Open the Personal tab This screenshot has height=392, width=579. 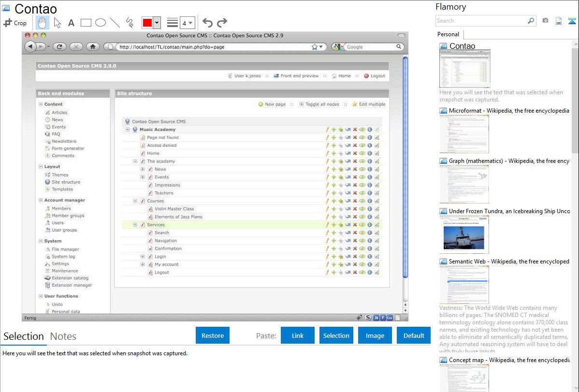pos(448,34)
